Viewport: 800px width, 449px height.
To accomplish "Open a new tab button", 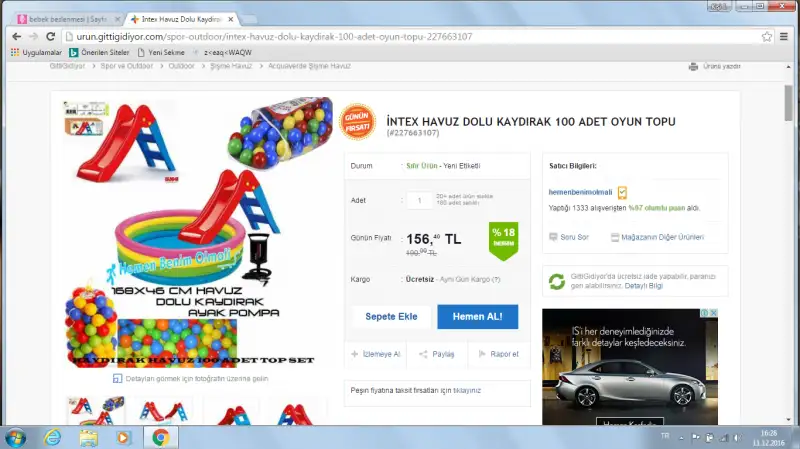I will [x=249, y=19].
